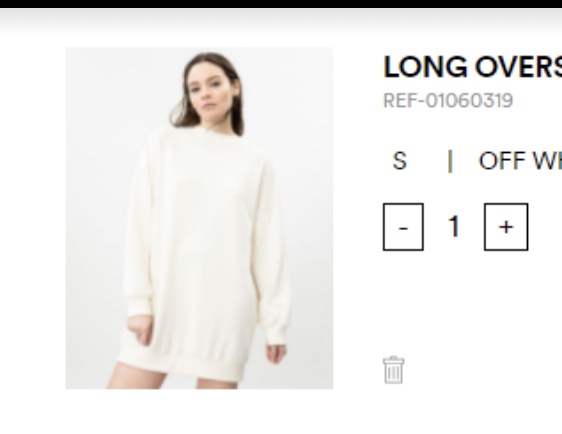Click the quantity value 1
Image resolution: width=562 pixels, height=434 pixels.
(454, 226)
